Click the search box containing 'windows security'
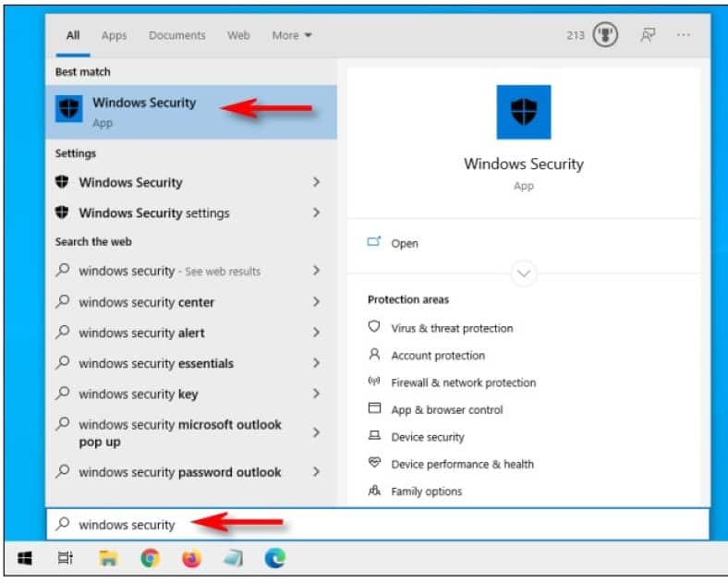Screen dimensions: 728x583 [x=378, y=524]
